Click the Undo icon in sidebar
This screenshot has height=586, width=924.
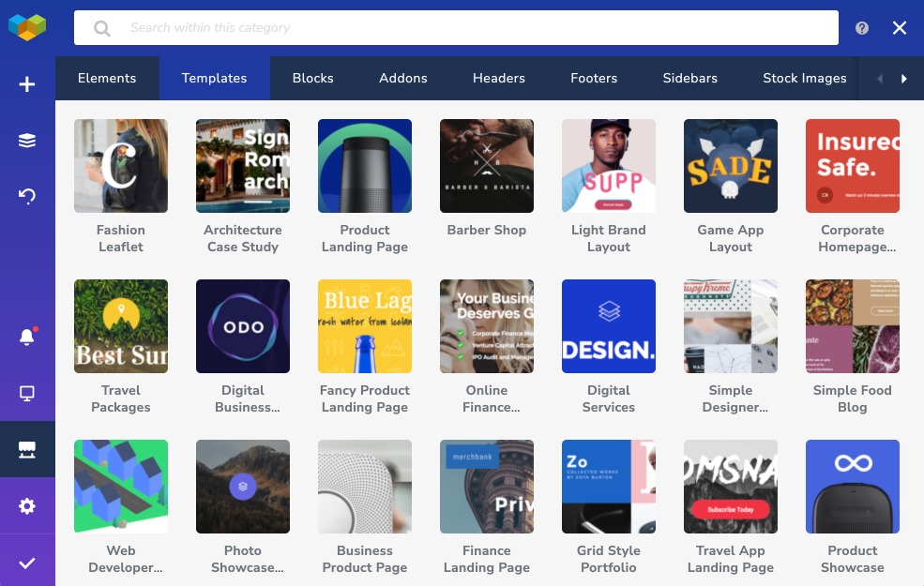(x=27, y=196)
